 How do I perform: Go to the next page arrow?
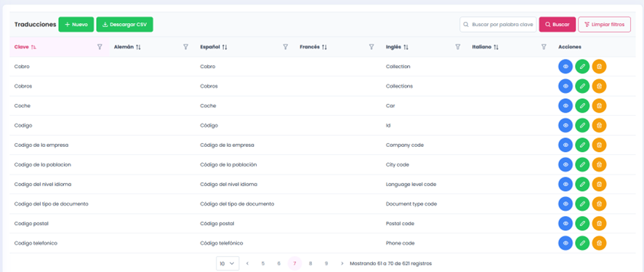[342, 263]
